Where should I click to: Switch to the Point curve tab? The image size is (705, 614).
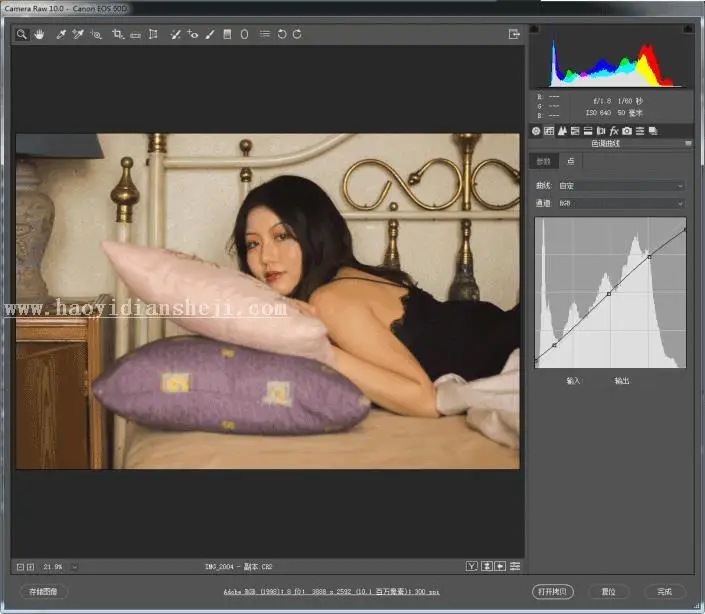pyautogui.click(x=571, y=161)
